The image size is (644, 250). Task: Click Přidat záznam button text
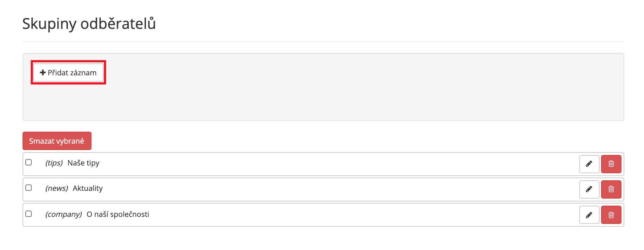pos(72,73)
